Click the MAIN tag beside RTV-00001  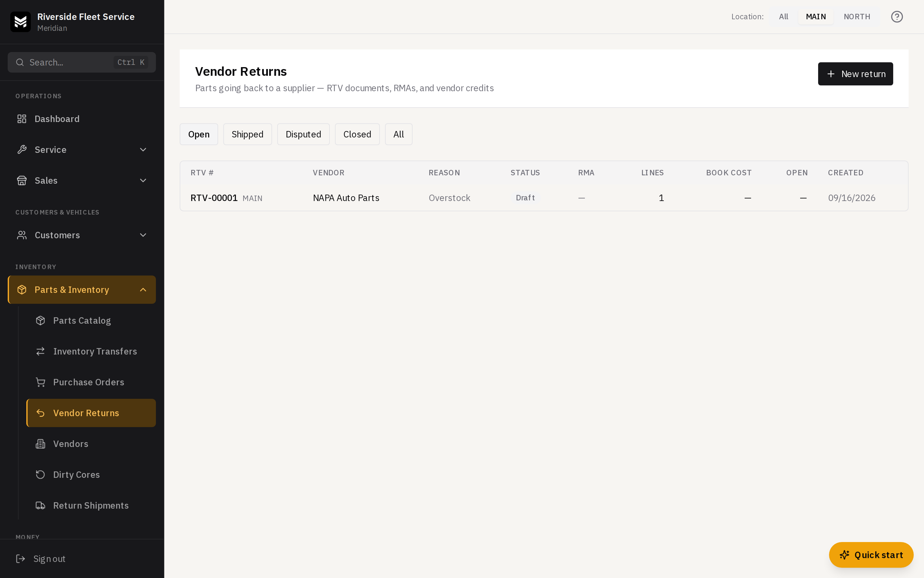point(252,198)
